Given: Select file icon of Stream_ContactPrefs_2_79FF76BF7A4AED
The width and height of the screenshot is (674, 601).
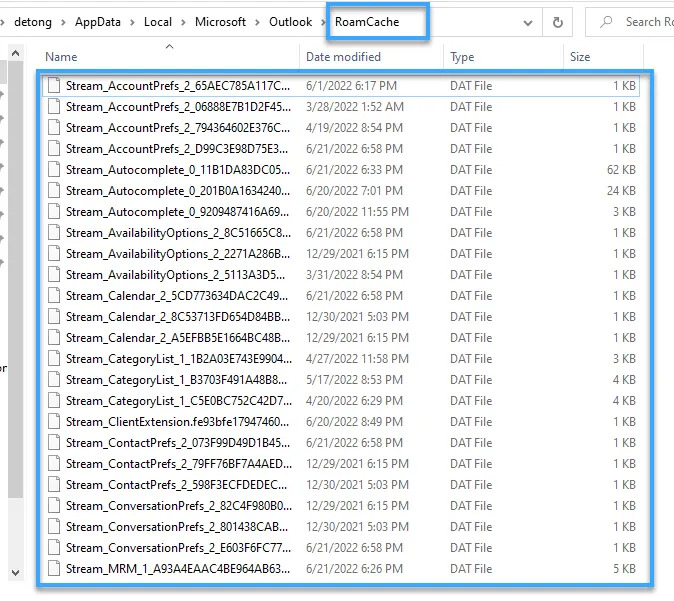Looking at the screenshot, I should (x=54, y=464).
